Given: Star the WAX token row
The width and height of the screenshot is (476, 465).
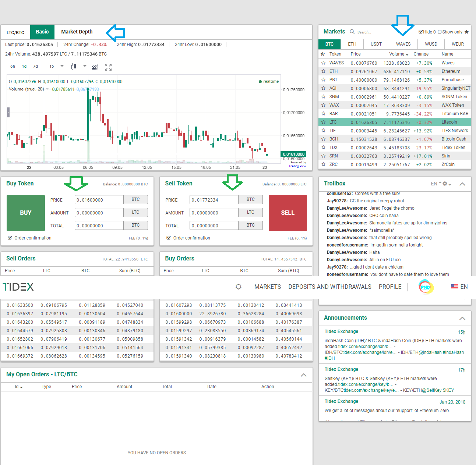Looking at the screenshot, I should [323, 105].
